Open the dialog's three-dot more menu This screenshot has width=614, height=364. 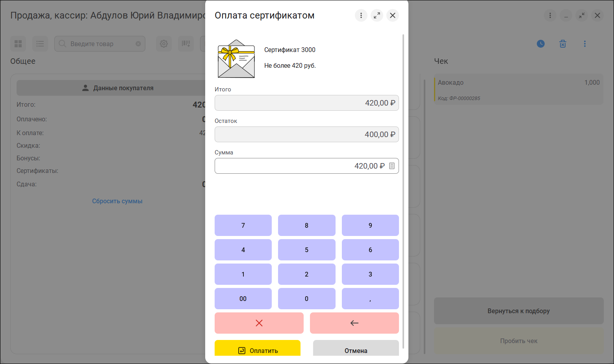point(361,15)
